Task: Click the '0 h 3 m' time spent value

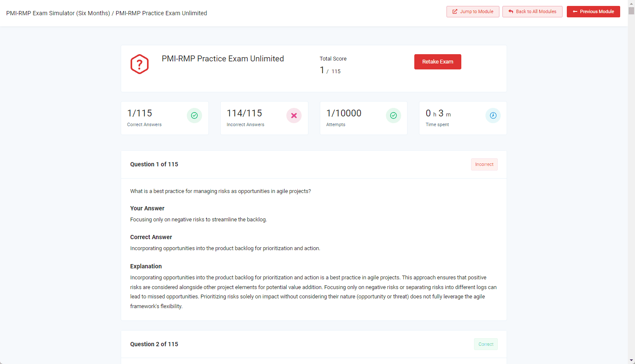Action: pyautogui.click(x=438, y=113)
